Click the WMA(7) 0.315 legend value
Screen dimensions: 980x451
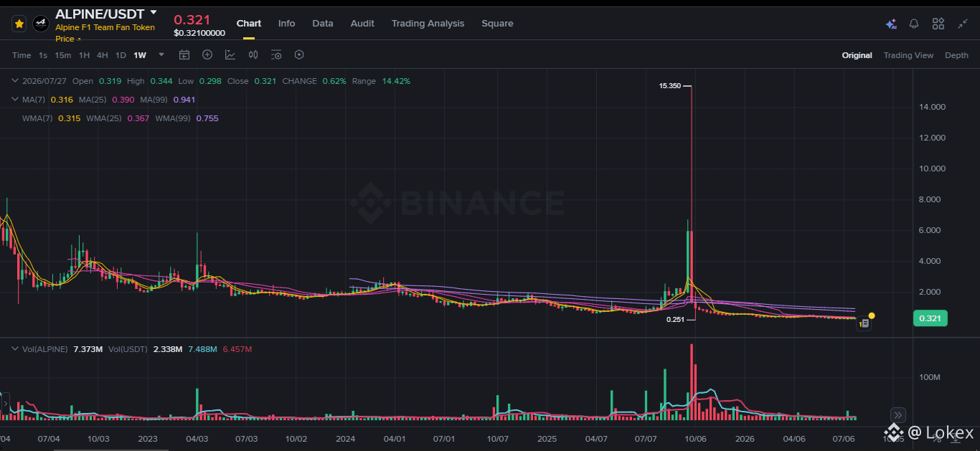(x=70, y=118)
